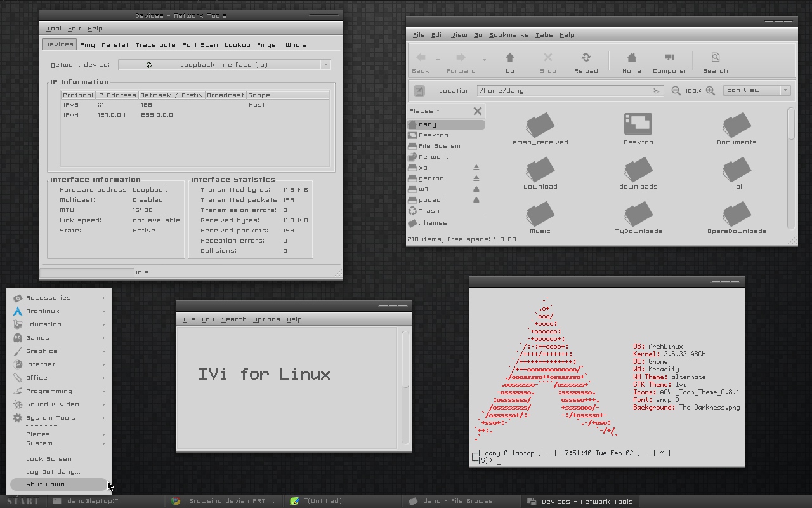Launch Search in file browser toolbar
The image size is (812, 508).
[715, 63]
